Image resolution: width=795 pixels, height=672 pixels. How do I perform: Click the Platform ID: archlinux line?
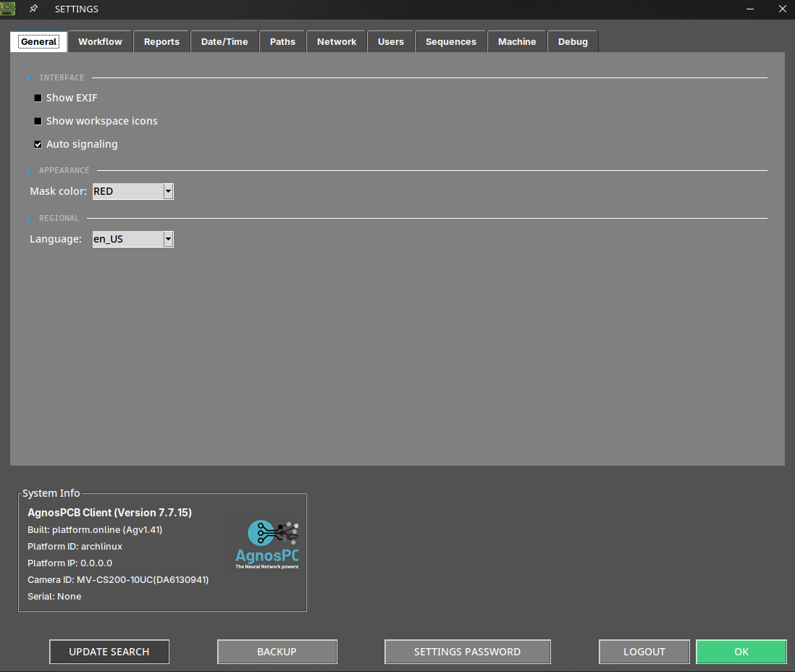(x=75, y=546)
